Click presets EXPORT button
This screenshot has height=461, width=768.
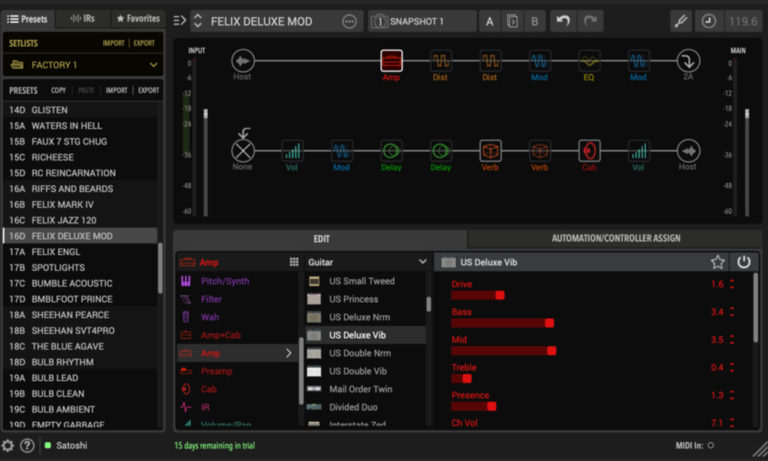pyautogui.click(x=148, y=91)
